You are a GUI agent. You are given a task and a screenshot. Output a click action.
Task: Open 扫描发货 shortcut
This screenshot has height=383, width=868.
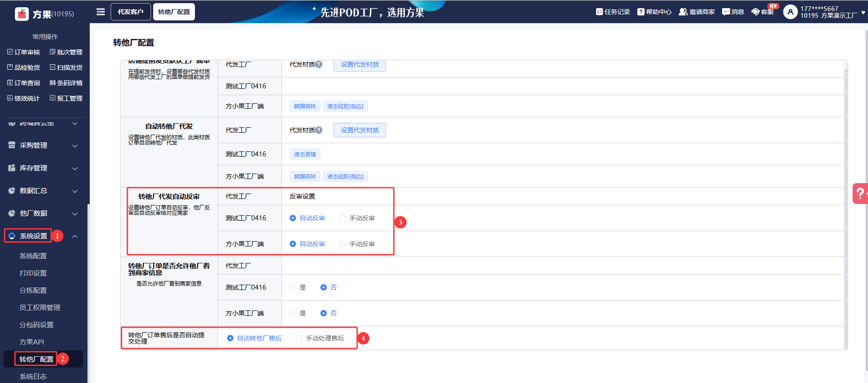tap(66, 68)
